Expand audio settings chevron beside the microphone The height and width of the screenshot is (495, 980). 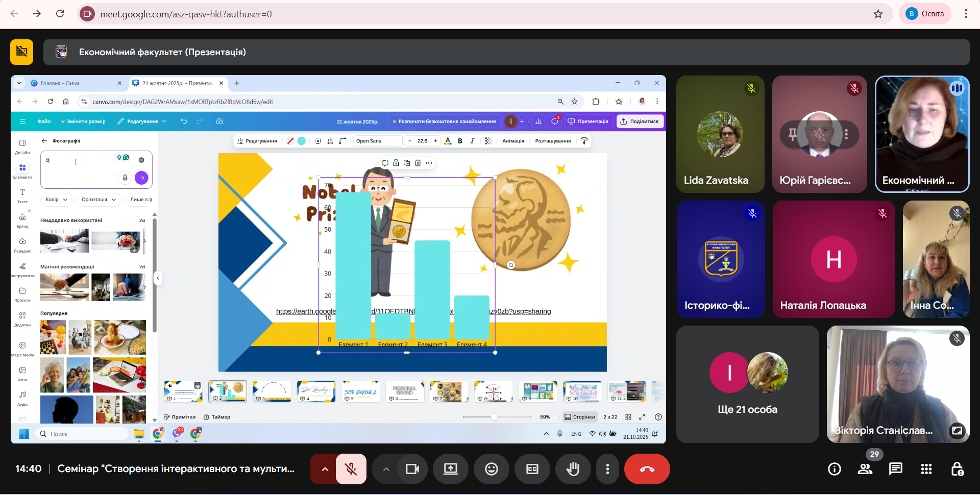coord(325,469)
